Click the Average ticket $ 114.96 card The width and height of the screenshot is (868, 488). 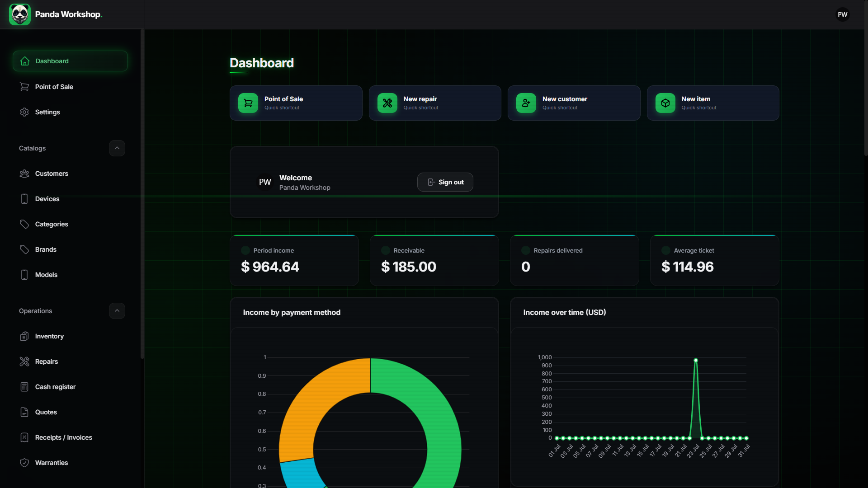(x=715, y=260)
